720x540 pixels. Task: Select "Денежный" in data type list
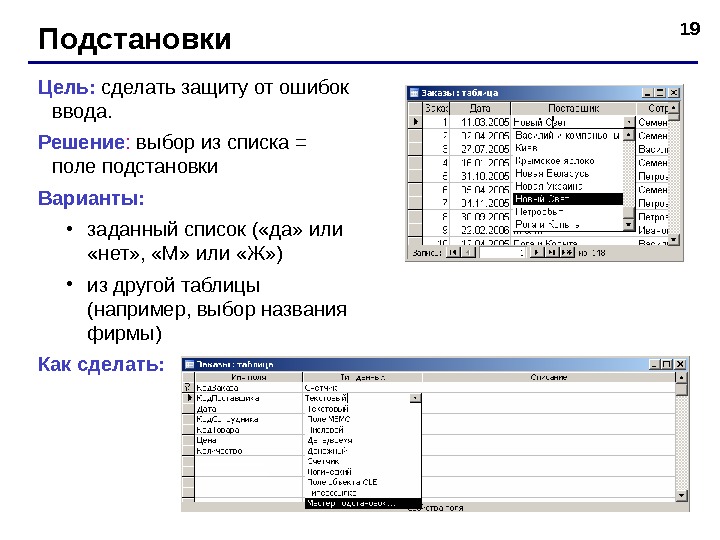(363, 451)
